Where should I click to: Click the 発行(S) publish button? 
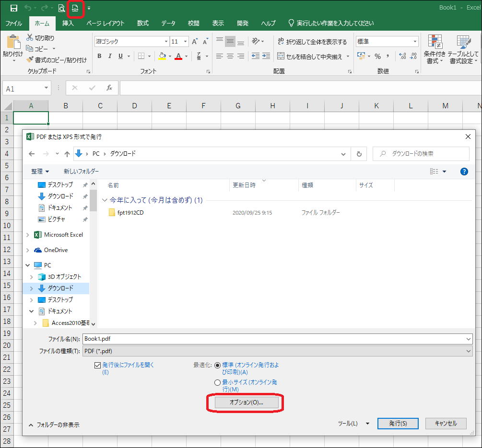click(398, 424)
